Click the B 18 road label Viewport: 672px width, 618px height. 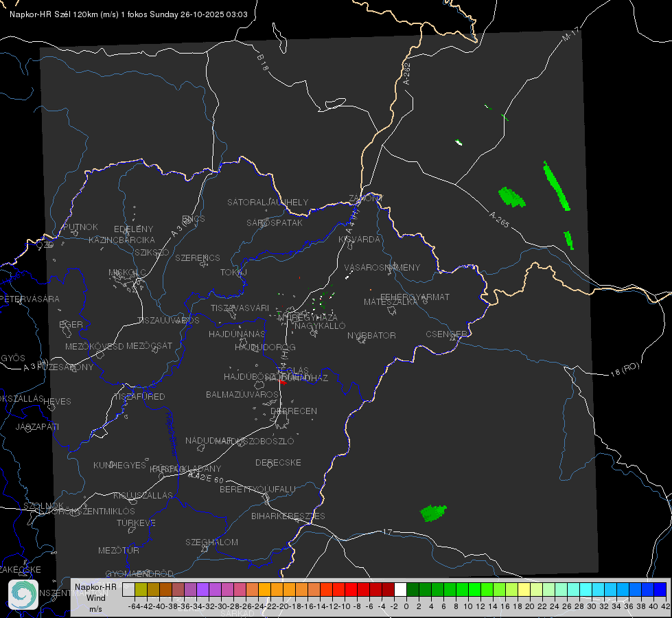tap(263, 62)
